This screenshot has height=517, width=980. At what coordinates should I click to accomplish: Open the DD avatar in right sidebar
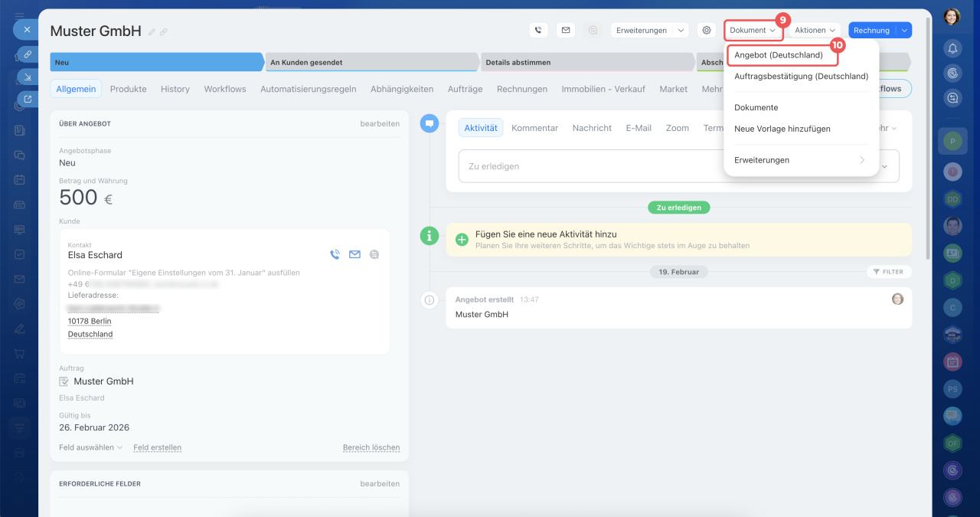click(x=952, y=199)
